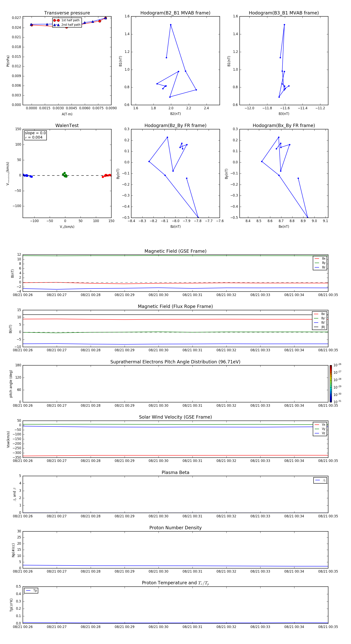The image size is (351, 644).
Task: Click the 'Solar Wind Velocity (GSE Frame)' title
Action: point(175,417)
